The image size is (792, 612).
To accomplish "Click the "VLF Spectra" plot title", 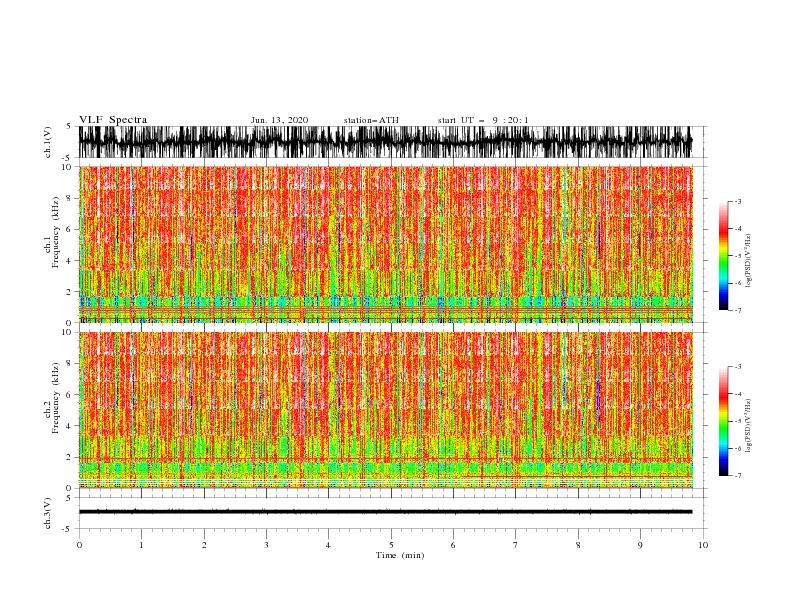I will point(113,120).
